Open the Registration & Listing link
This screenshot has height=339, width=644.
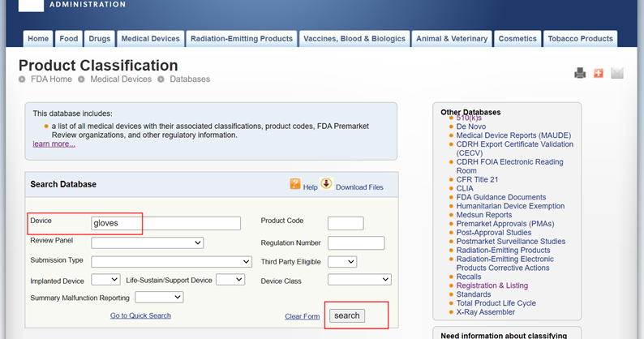coord(492,285)
